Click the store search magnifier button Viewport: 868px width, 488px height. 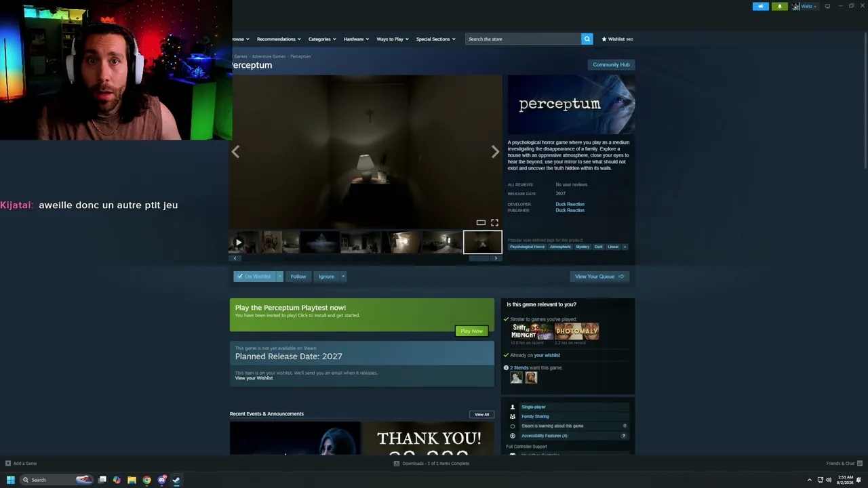pyautogui.click(x=587, y=39)
